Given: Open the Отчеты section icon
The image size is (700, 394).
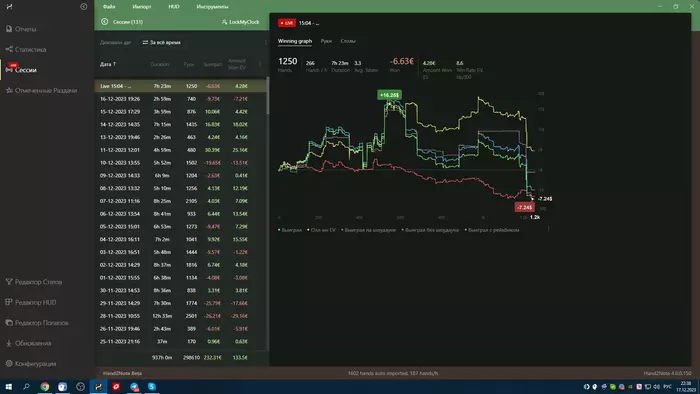Looking at the screenshot, I should (9, 29).
